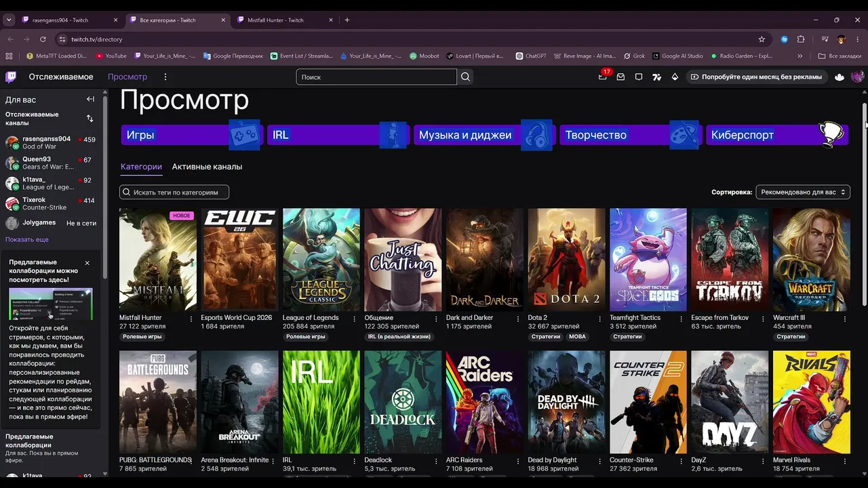Switch to the 'rasenganss904 - Twitch' browser tab
The image size is (868, 488).
(x=70, y=20)
